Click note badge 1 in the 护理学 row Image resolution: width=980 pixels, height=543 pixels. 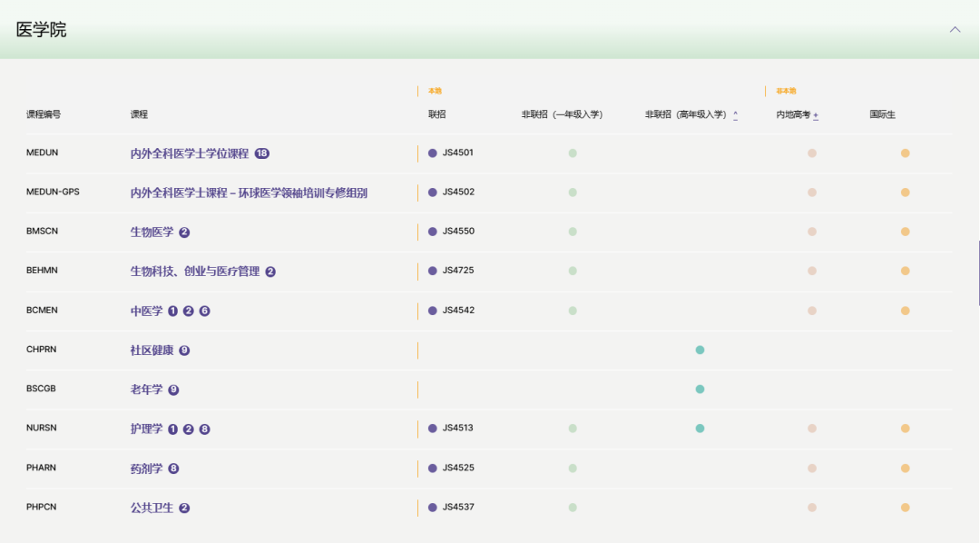[x=172, y=429]
